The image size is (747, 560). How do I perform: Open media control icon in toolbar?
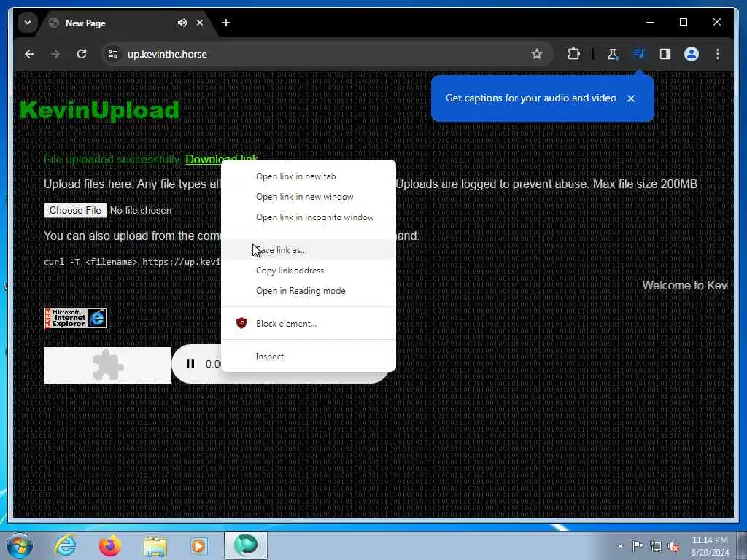pyautogui.click(x=639, y=54)
